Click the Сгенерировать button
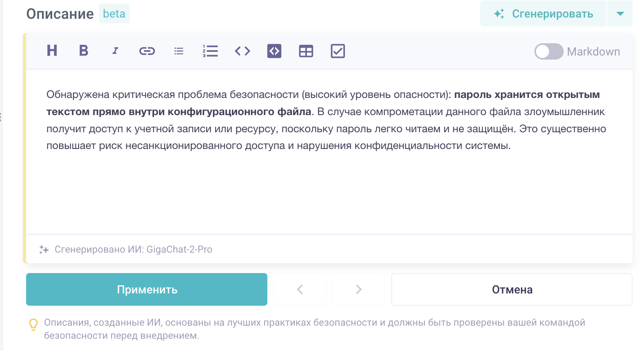The height and width of the screenshot is (351, 644). [543, 14]
